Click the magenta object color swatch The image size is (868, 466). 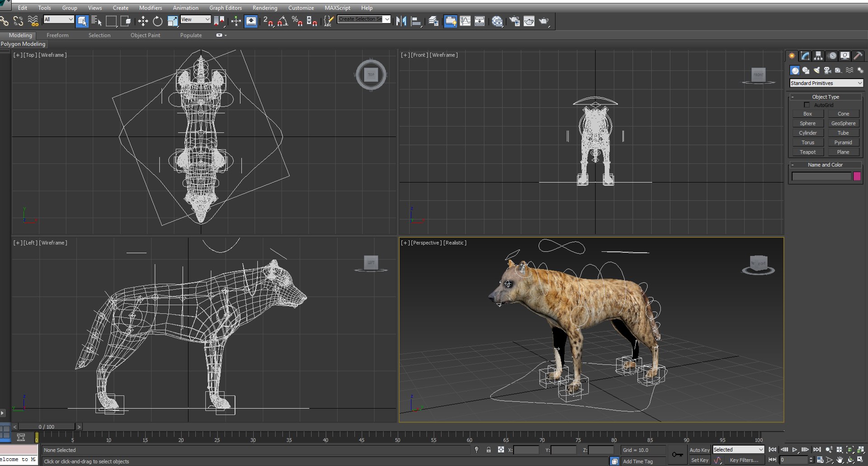pos(857,176)
